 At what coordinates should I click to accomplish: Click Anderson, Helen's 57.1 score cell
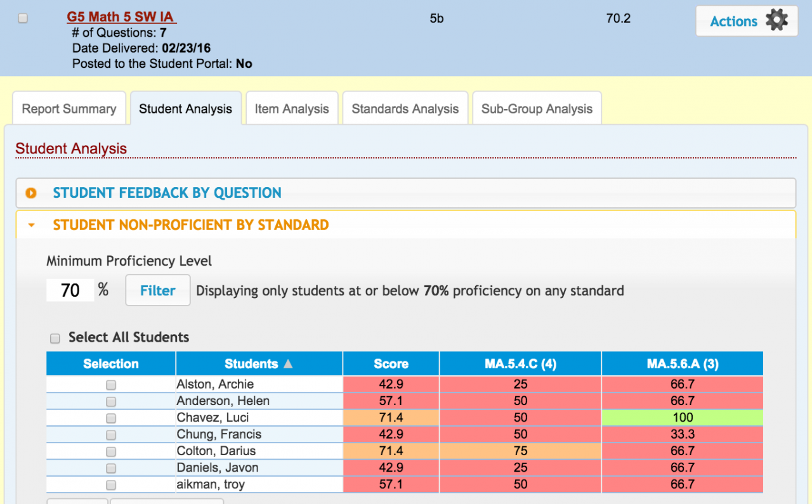pyautogui.click(x=391, y=401)
